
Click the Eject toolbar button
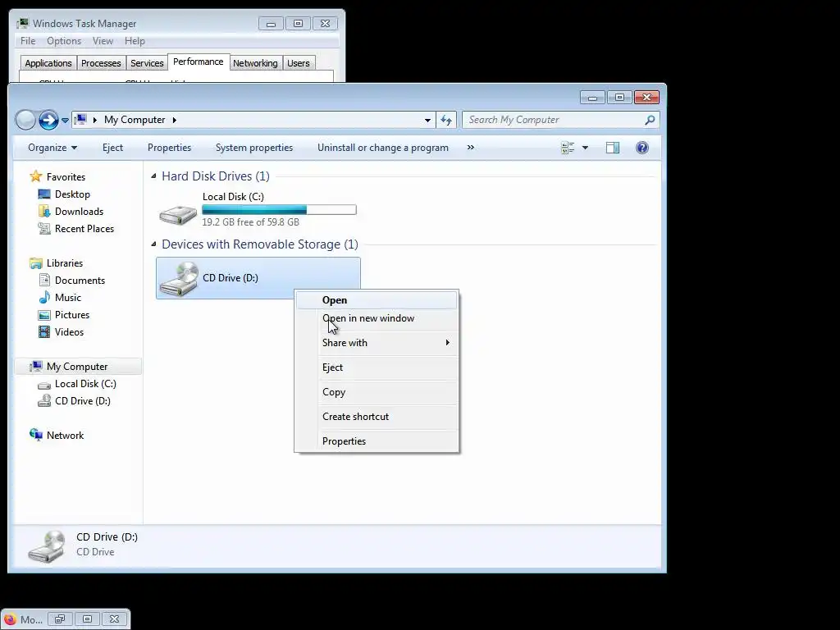112,148
